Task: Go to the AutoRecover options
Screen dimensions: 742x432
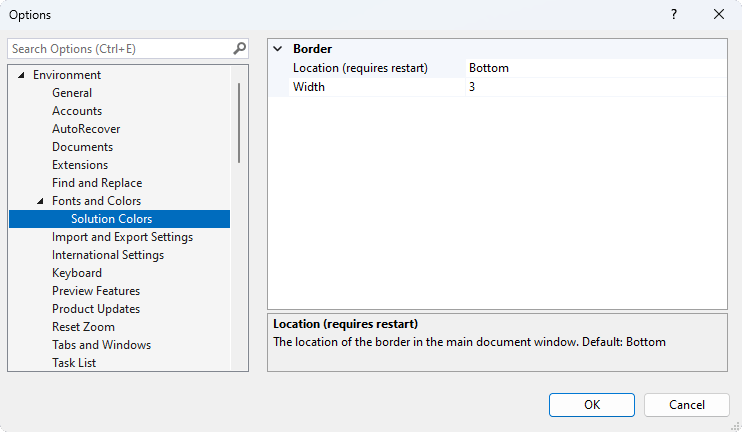Action: click(86, 129)
